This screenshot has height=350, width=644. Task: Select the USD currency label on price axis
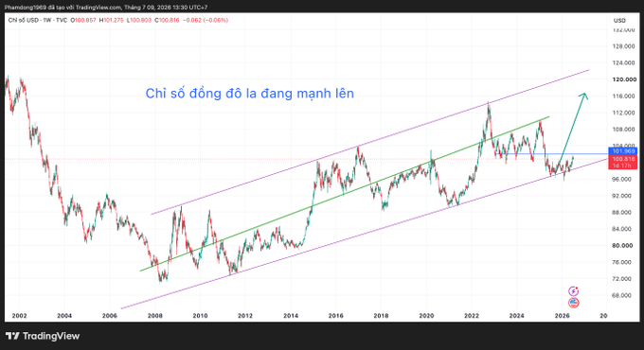click(x=619, y=21)
